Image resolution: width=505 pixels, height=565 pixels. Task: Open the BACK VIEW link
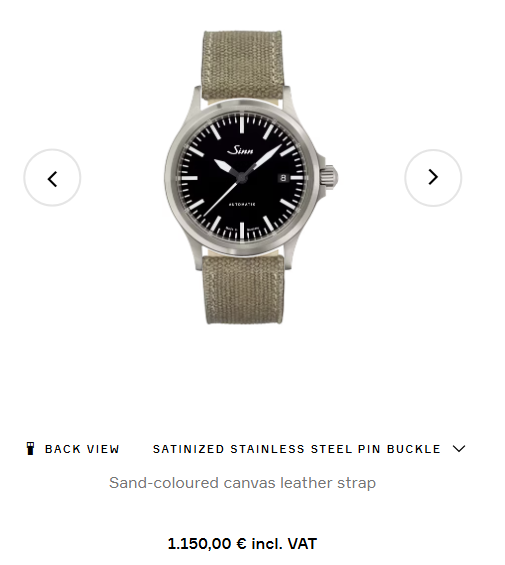pyautogui.click(x=82, y=449)
